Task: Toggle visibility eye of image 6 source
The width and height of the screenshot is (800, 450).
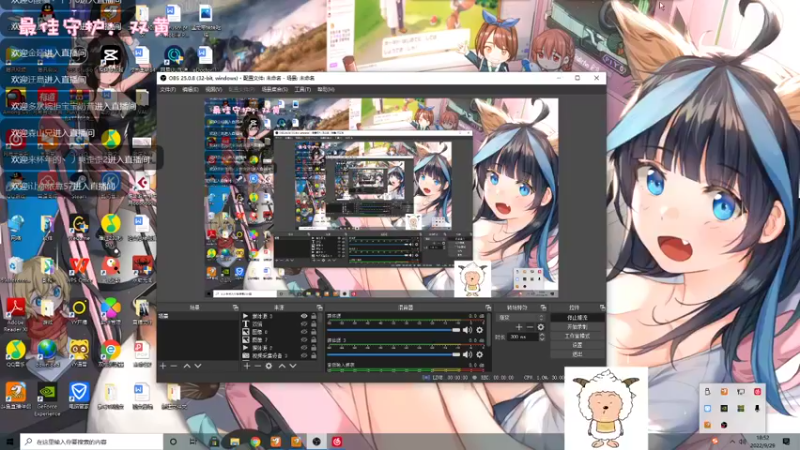Action: 304,332
